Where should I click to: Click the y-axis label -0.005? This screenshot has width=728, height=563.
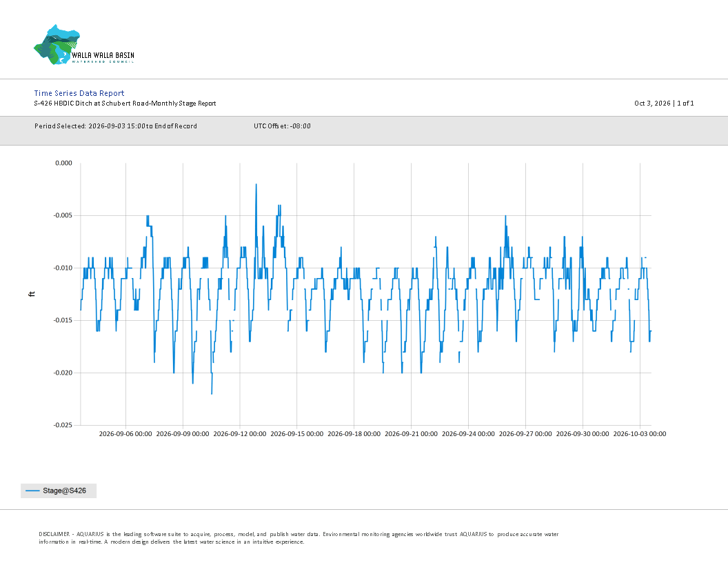coord(63,215)
